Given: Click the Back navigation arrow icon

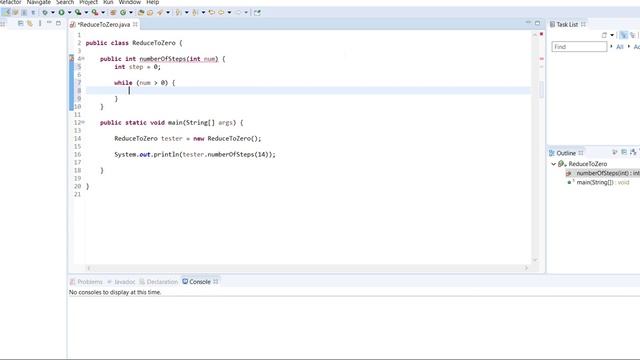Looking at the screenshot, I should tap(221, 12).
